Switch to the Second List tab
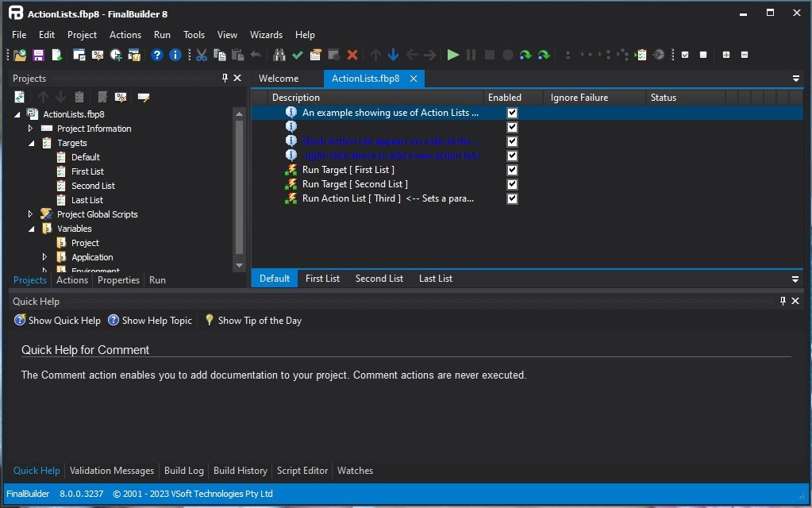 [379, 279]
